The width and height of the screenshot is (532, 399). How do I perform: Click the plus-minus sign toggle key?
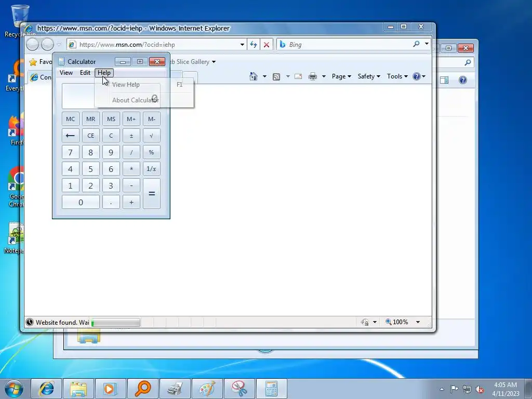coord(131,136)
